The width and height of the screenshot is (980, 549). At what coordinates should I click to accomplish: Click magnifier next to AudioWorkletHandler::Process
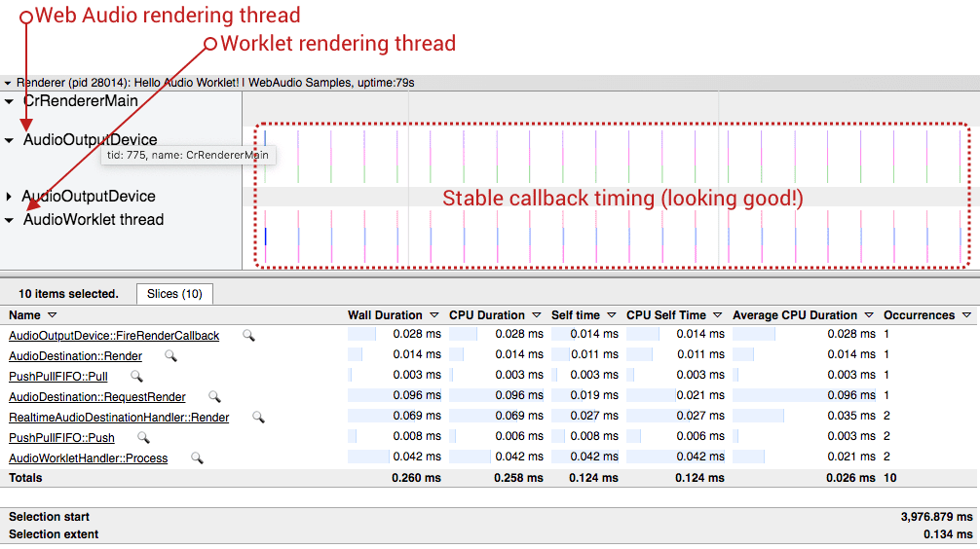click(197, 457)
